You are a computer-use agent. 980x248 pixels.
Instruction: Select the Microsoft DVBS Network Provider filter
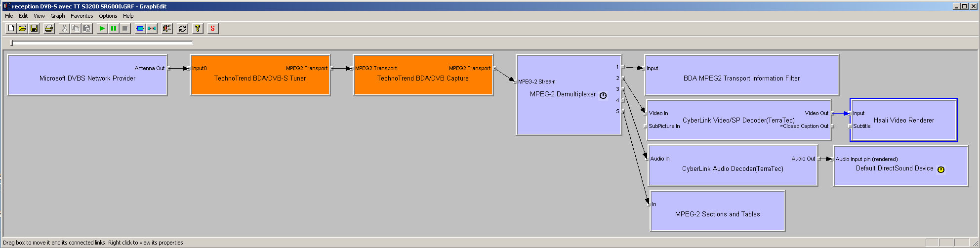click(x=87, y=75)
